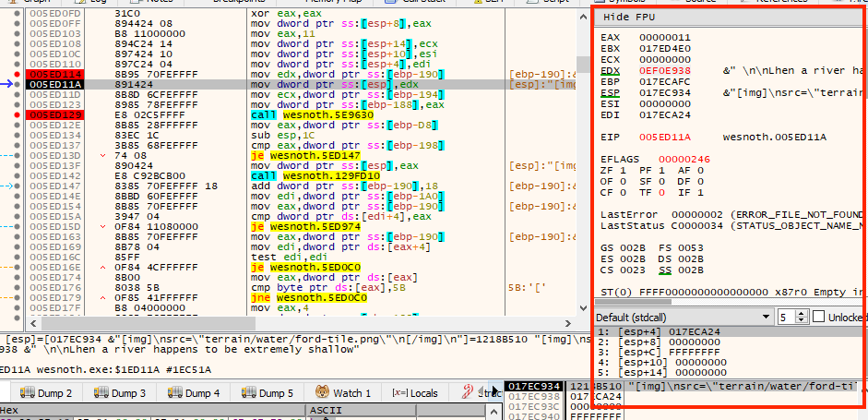
Task: Select stack address 017EC934
Action: [x=532, y=386]
